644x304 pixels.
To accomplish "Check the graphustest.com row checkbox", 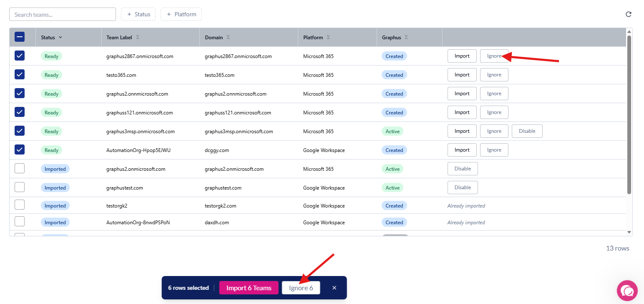I will 20,187.
